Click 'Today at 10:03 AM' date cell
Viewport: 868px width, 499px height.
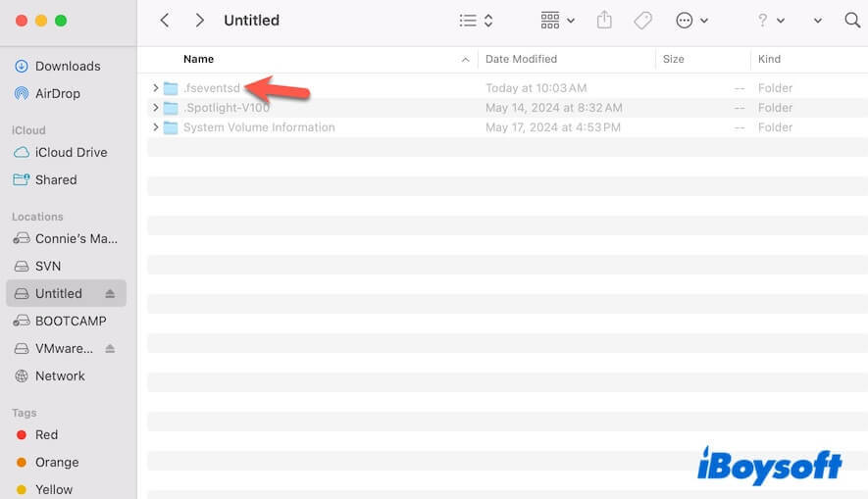click(536, 88)
